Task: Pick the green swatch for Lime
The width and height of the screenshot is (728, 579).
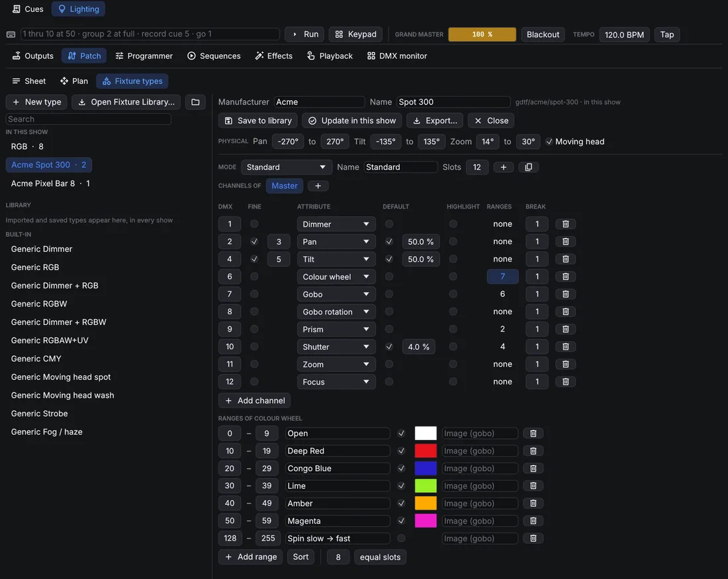Action: [426, 486]
